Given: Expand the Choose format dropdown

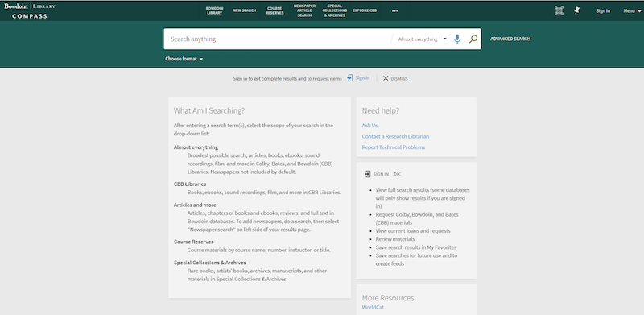Looking at the screenshot, I should [x=184, y=59].
